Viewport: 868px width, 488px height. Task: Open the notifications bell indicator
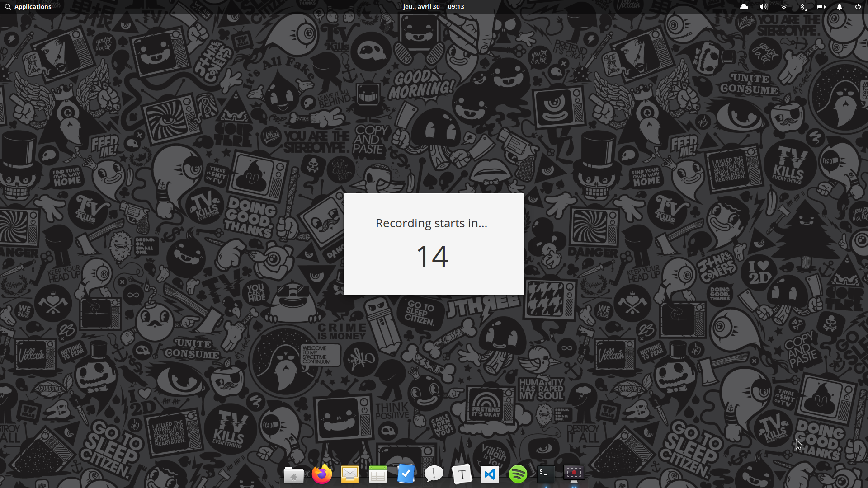tap(839, 7)
